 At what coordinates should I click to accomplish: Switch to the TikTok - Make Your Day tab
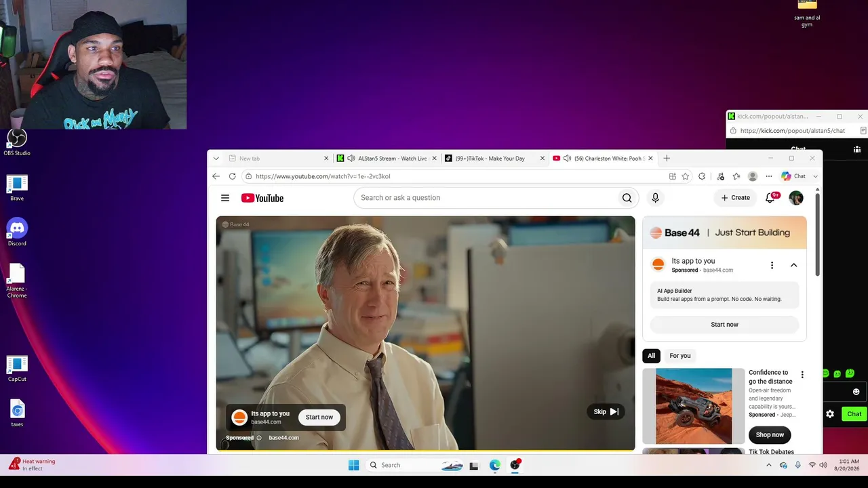click(494, 159)
